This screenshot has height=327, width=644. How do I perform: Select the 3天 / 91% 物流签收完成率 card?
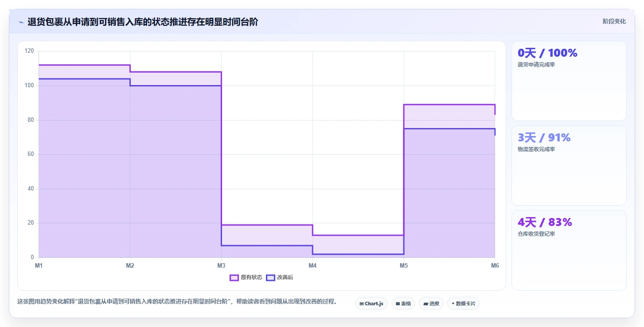click(x=569, y=165)
